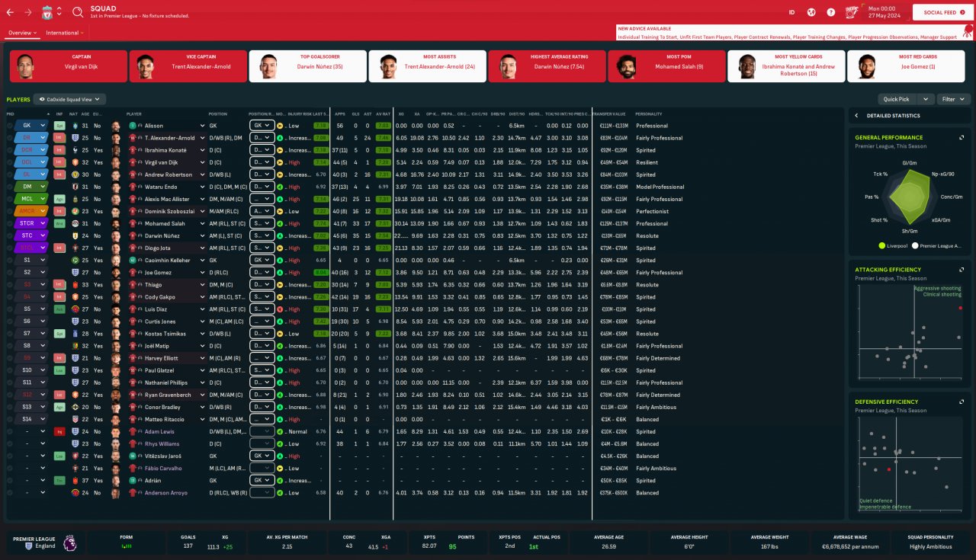Expand the Defensive Efficiency chart icon

point(962,402)
